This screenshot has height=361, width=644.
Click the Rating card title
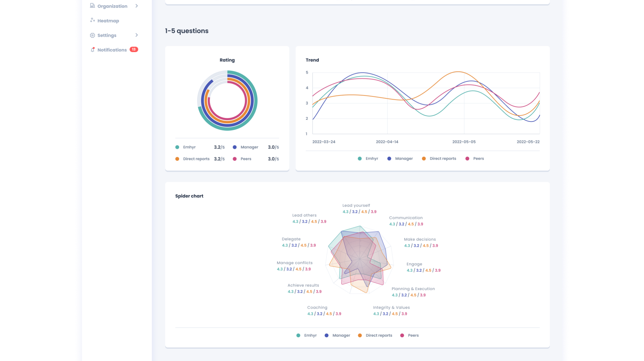point(227,60)
